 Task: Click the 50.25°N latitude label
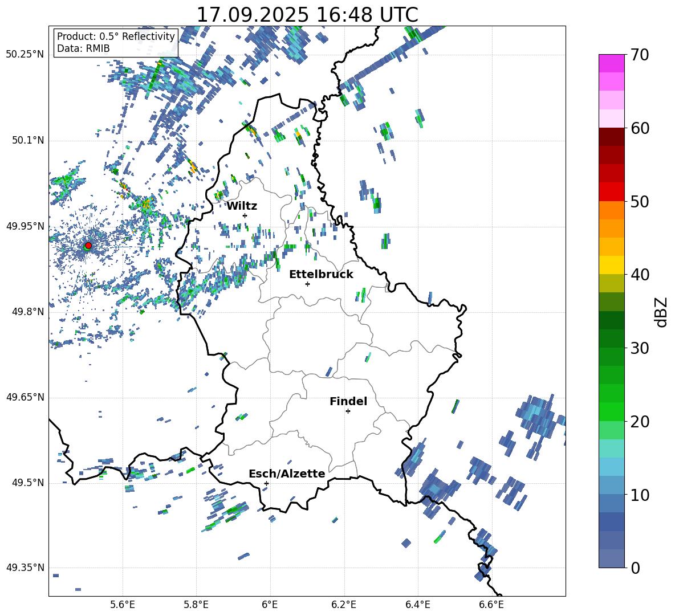point(25,55)
